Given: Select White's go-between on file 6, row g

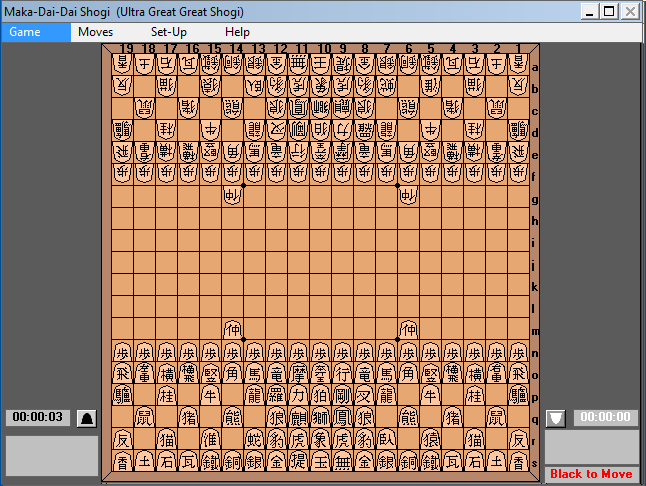Looking at the screenshot, I should [x=409, y=196].
